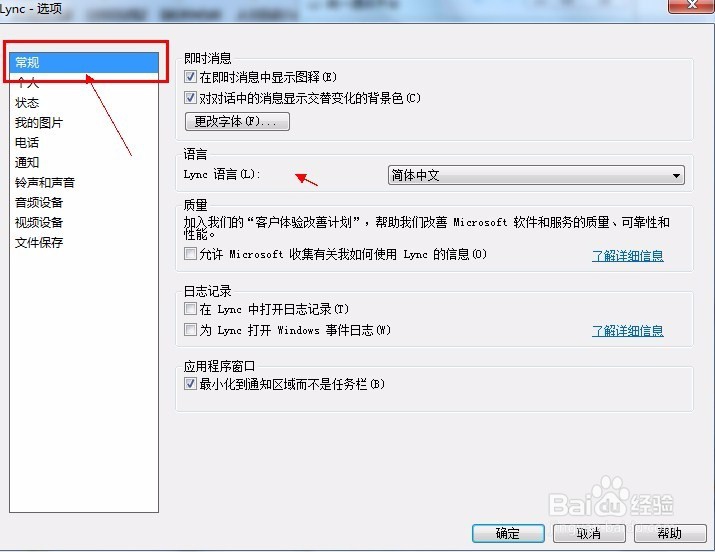Viewport: 715px width, 552px height.
Task: Toggle 最小化到通知区域而不是任务栏 checkbox
Action: [190, 384]
